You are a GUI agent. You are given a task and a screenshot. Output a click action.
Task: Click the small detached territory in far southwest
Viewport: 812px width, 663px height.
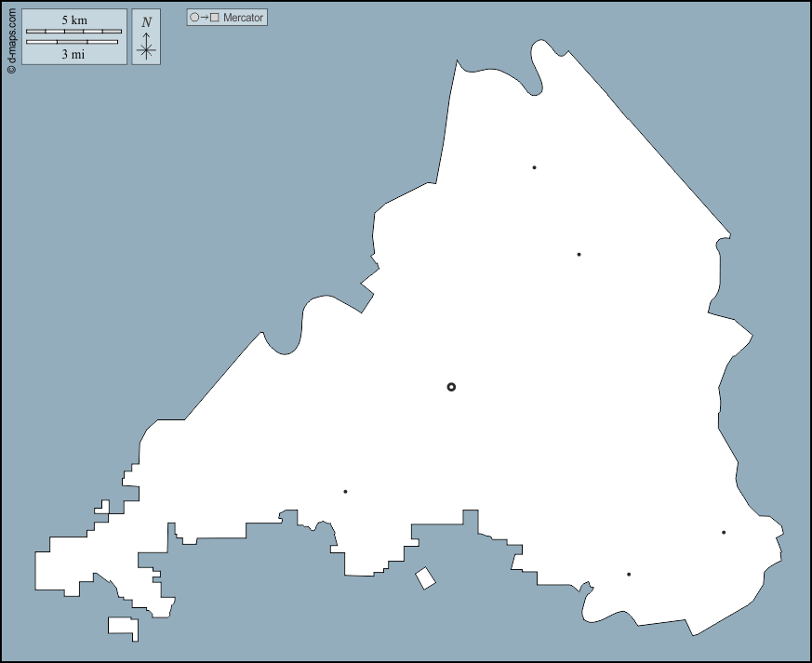pos(123,627)
